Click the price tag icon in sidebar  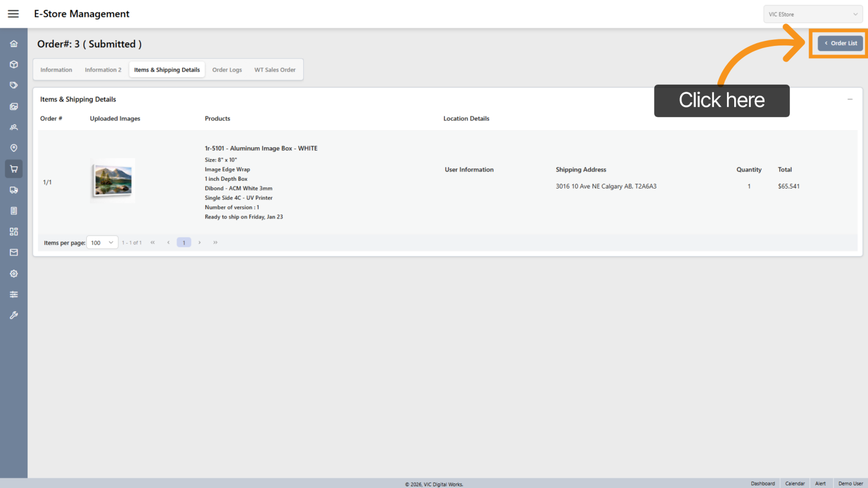point(14,85)
